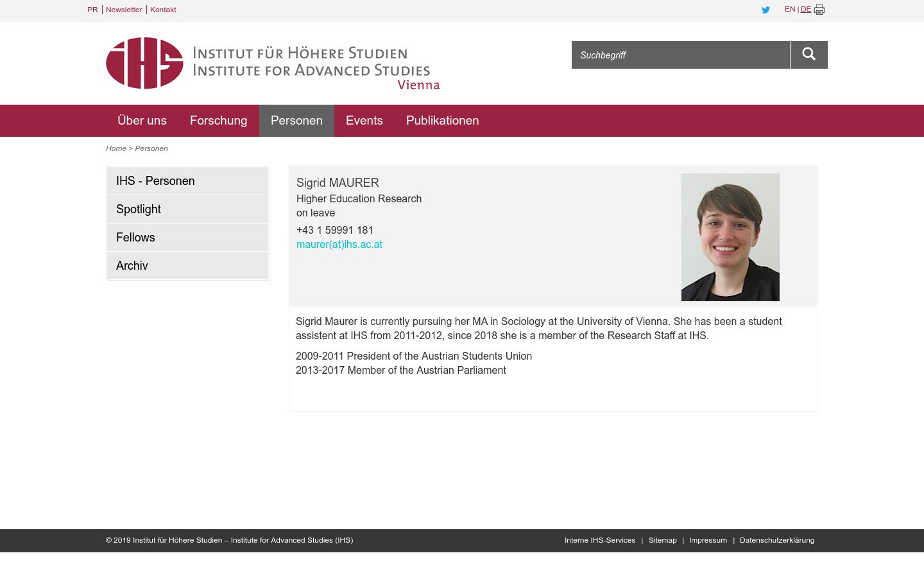Viewport: 924px width, 578px height.
Task: Click the 2019 copyright footer text
Action: [x=230, y=540]
